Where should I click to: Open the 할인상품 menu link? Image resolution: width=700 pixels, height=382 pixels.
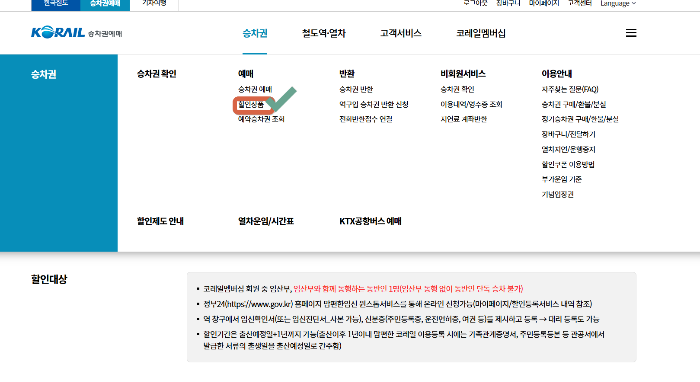click(251, 104)
